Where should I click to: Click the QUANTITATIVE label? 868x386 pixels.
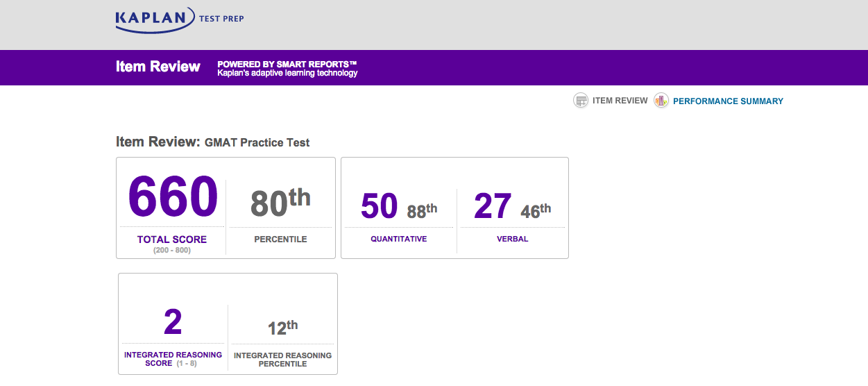click(399, 239)
